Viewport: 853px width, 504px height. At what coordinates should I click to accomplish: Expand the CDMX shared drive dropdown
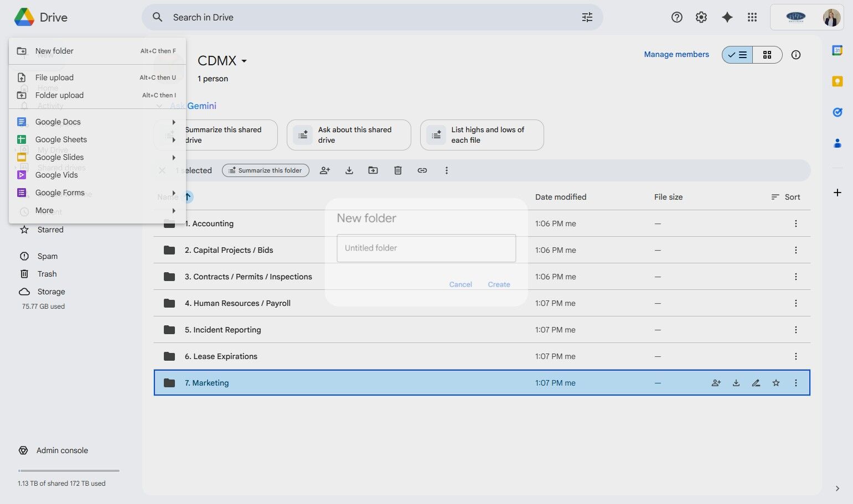point(244,61)
